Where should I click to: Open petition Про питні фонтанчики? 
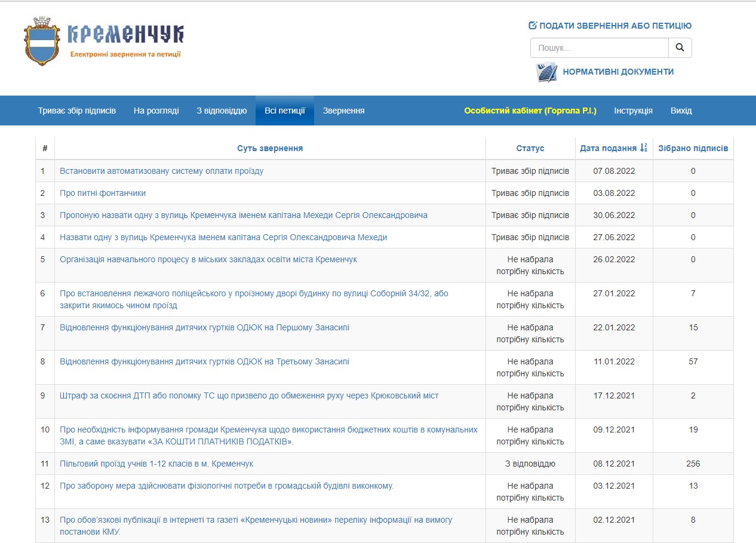103,193
